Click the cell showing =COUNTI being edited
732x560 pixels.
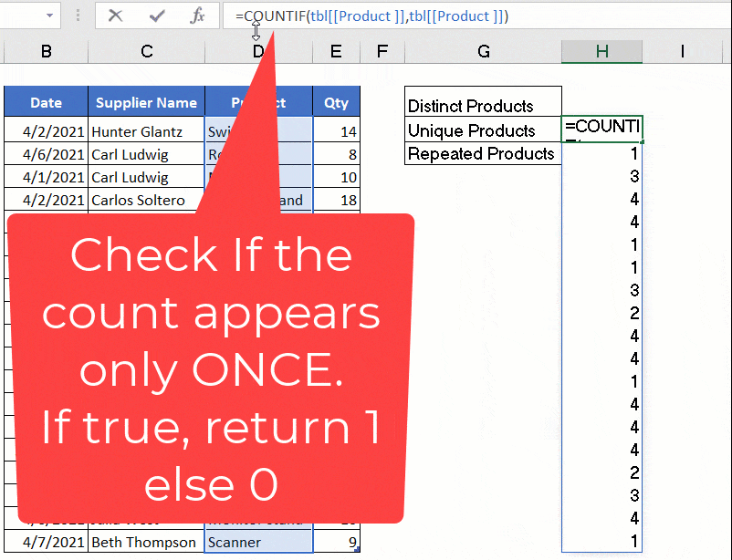[x=601, y=130]
